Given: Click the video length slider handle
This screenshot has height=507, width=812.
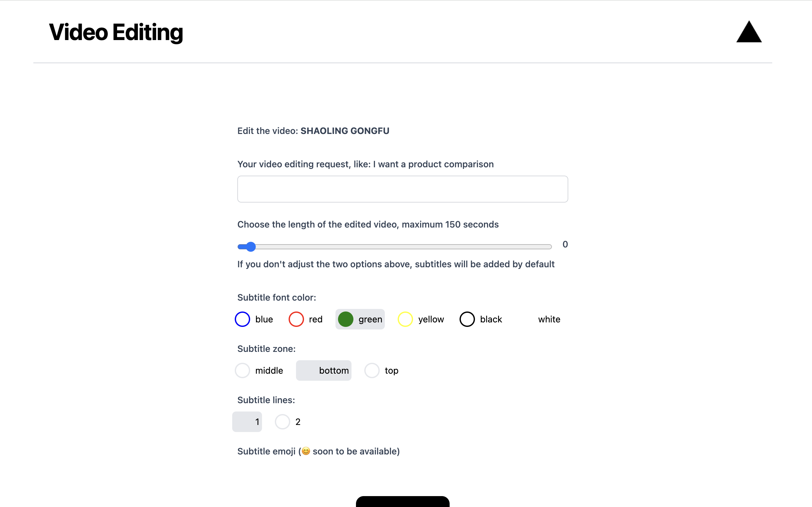Looking at the screenshot, I should pos(250,246).
